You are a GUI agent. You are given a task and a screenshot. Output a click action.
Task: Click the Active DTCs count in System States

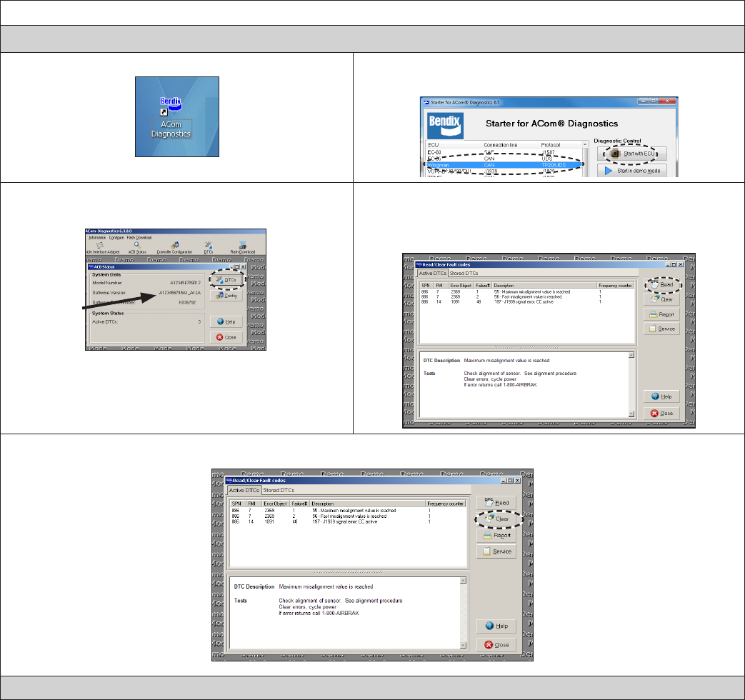199,321
